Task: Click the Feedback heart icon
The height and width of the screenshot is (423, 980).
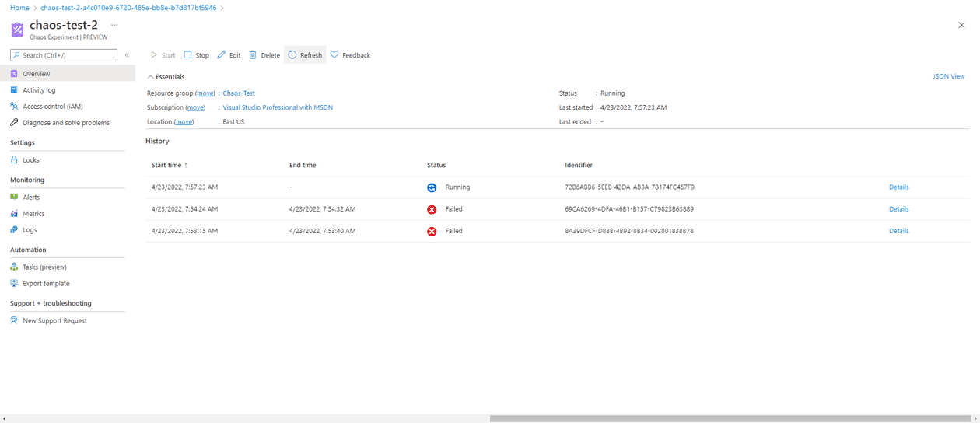Action: [334, 55]
